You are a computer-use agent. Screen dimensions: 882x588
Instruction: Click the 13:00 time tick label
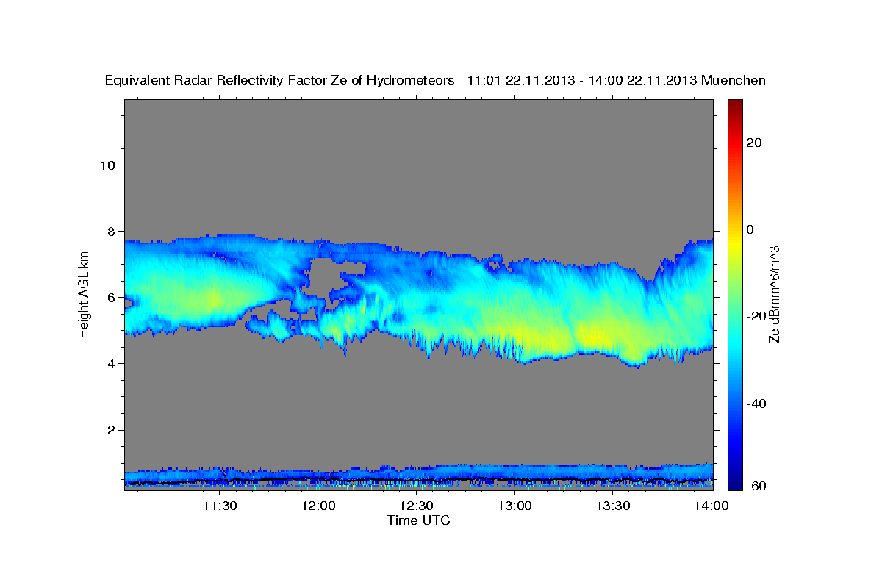pos(514,506)
